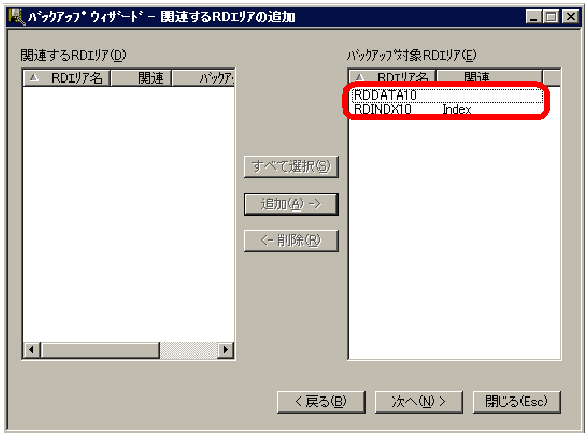Maximize the backup wizard window
The image size is (587, 436).
coord(551,17)
